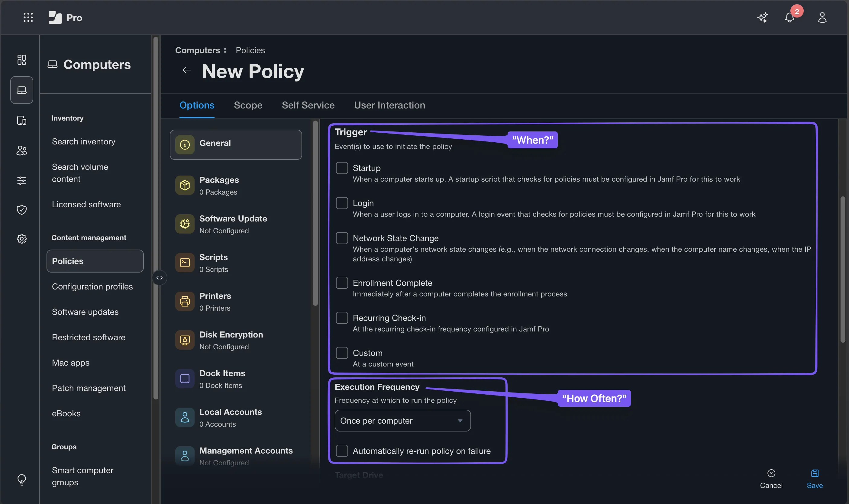Open the Disk Encryption payload
This screenshot has width=849, height=504.
[236, 340]
